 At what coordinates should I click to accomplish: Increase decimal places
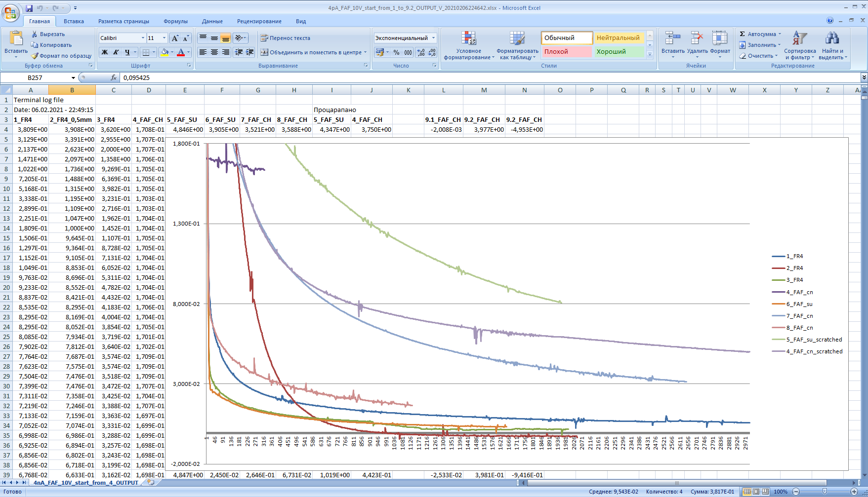[x=421, y=52]
